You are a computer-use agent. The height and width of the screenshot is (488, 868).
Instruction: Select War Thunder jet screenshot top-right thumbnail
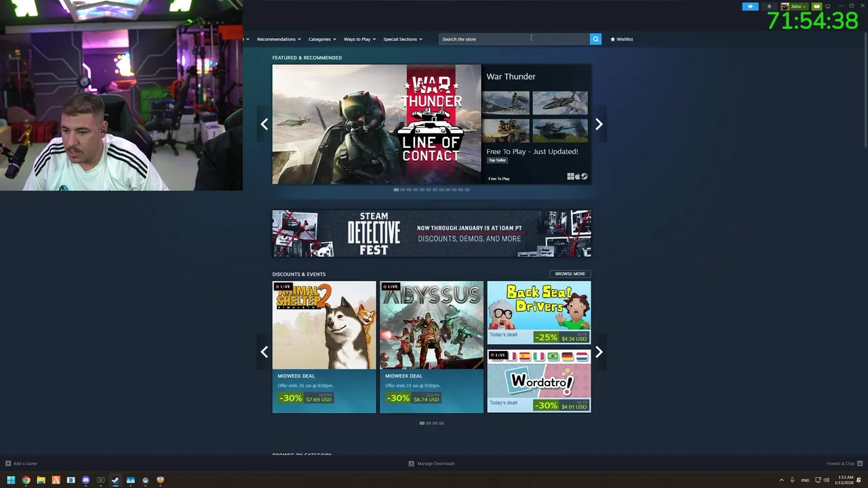click(x=560, y=103)
